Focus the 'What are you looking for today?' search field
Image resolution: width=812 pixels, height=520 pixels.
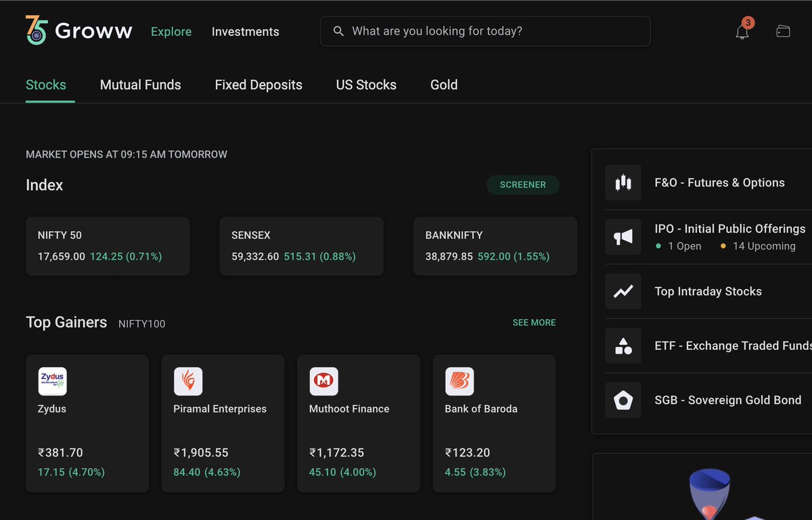(485, 31)
